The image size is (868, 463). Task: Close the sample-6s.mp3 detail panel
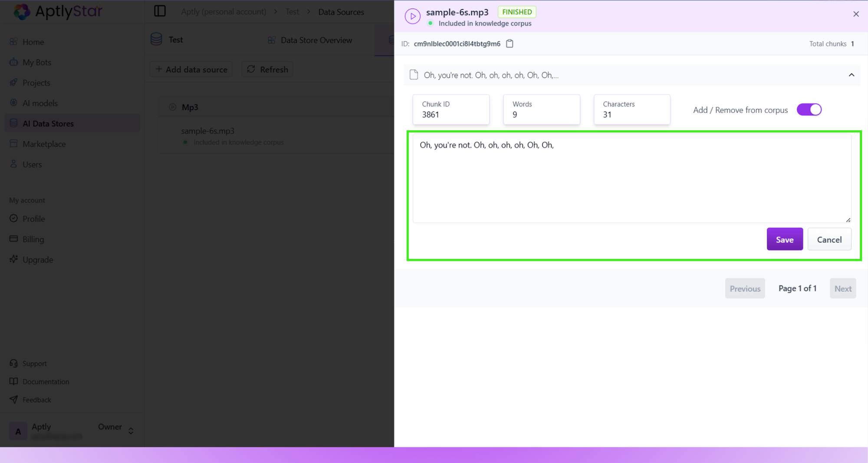[856, 14]
